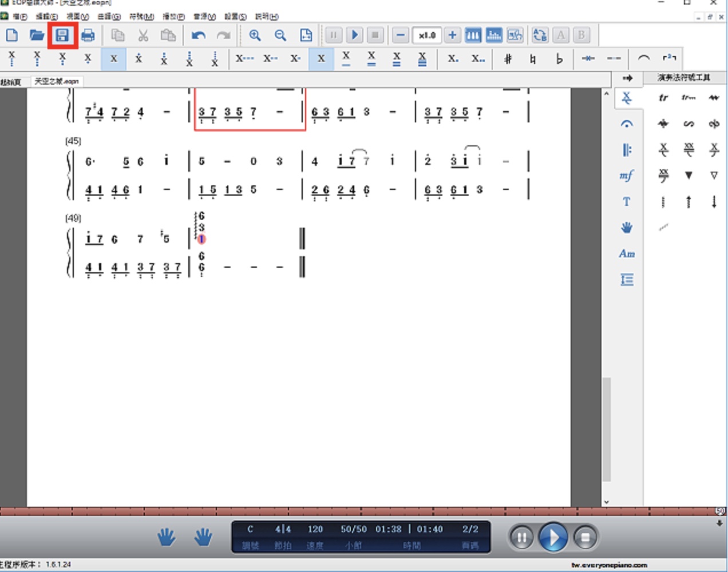This screenshot has width=728, height=572.
Task: Click the A-B loop repeat icon
Action: [x=540, y=35]
